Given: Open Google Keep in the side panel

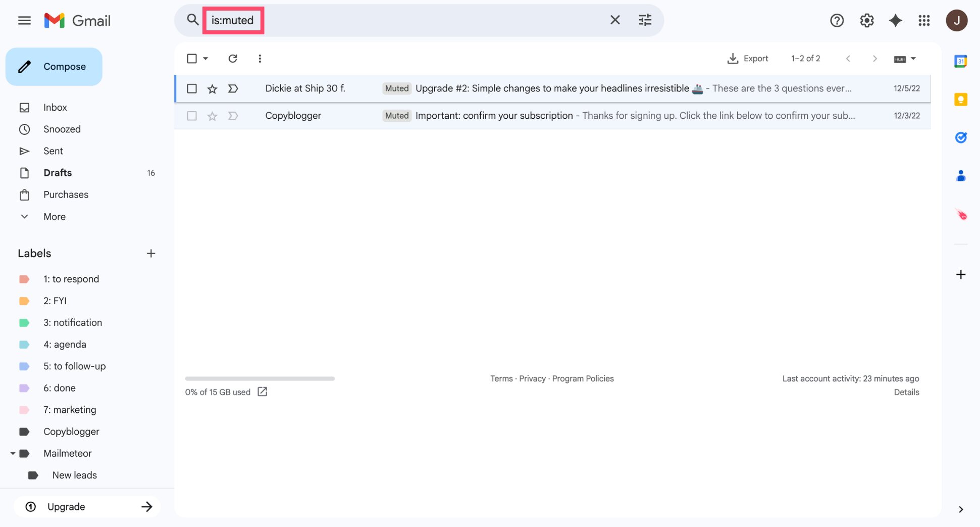Looking at the screenshot, I should point(960,100).
